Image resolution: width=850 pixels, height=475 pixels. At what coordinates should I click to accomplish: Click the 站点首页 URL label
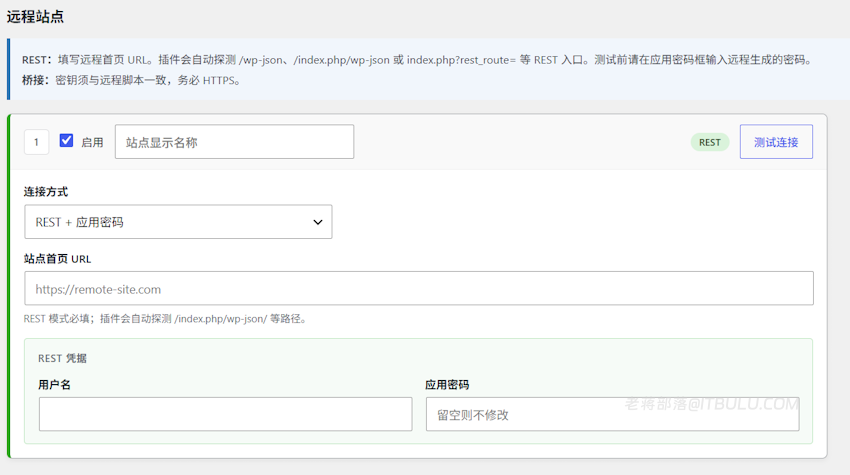point(57,259)
